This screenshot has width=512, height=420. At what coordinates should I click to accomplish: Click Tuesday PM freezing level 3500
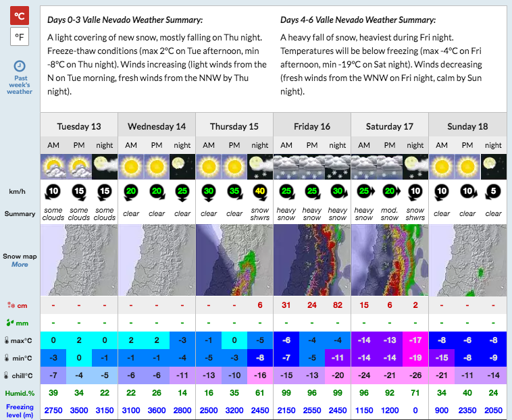[x=79, y=411]
